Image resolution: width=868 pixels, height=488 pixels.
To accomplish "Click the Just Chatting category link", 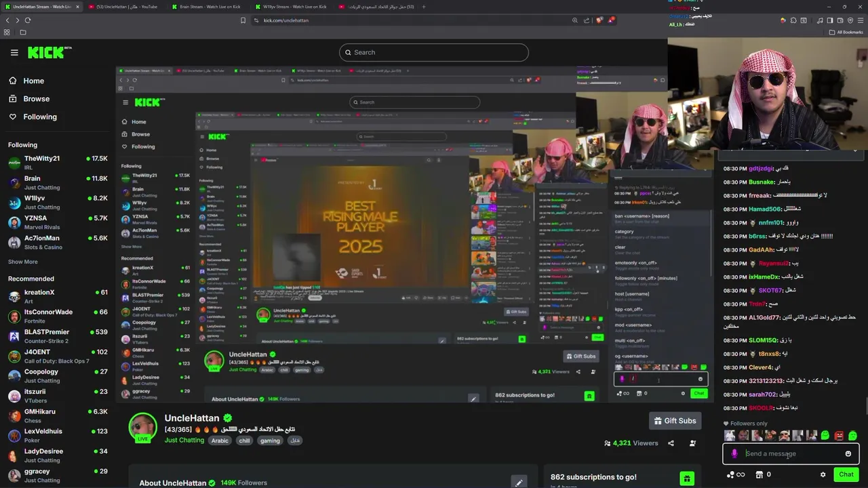I will point(184,441).
